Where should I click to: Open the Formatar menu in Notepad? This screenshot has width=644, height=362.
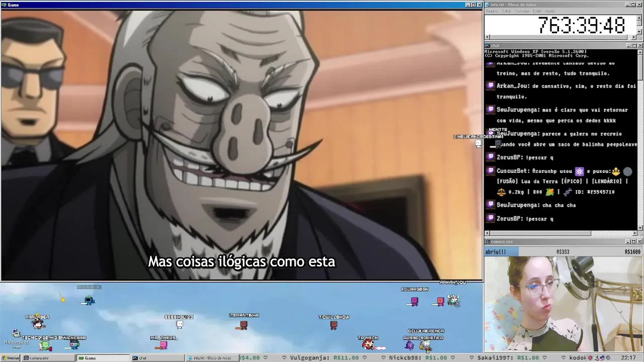522,11
